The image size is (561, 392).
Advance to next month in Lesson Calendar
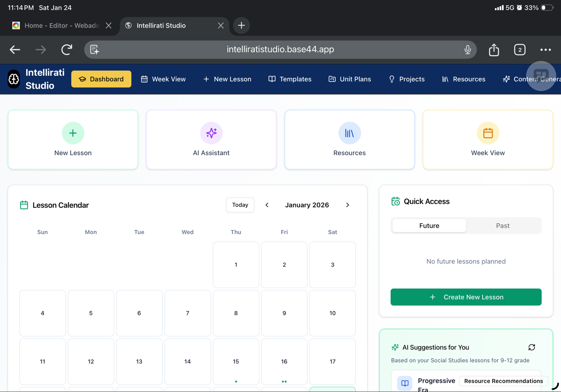coord(348,205)
